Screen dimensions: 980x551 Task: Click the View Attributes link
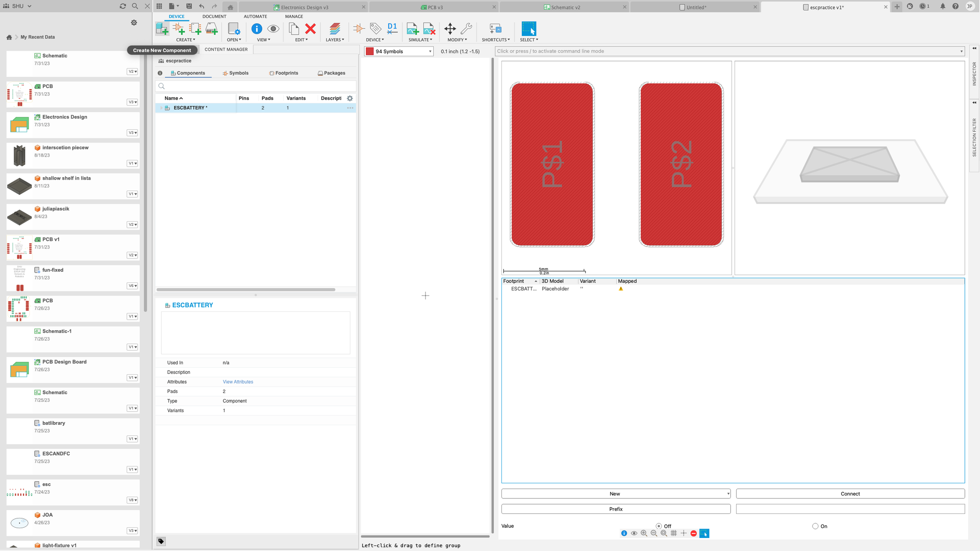[x=238, y=382]
